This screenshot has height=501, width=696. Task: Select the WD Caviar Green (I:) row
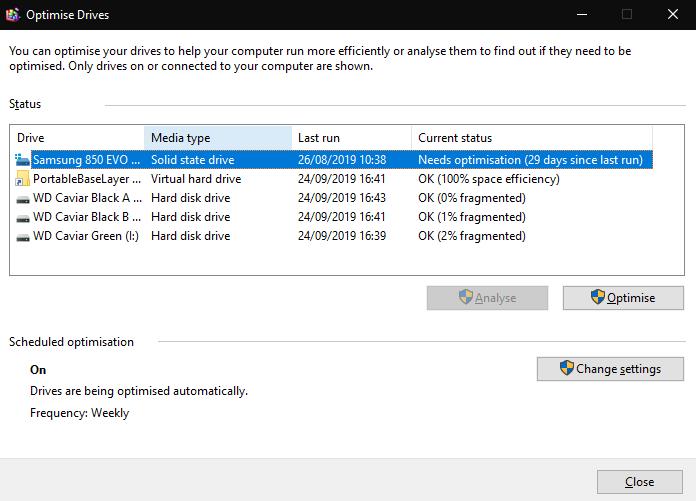pos(333,236)
